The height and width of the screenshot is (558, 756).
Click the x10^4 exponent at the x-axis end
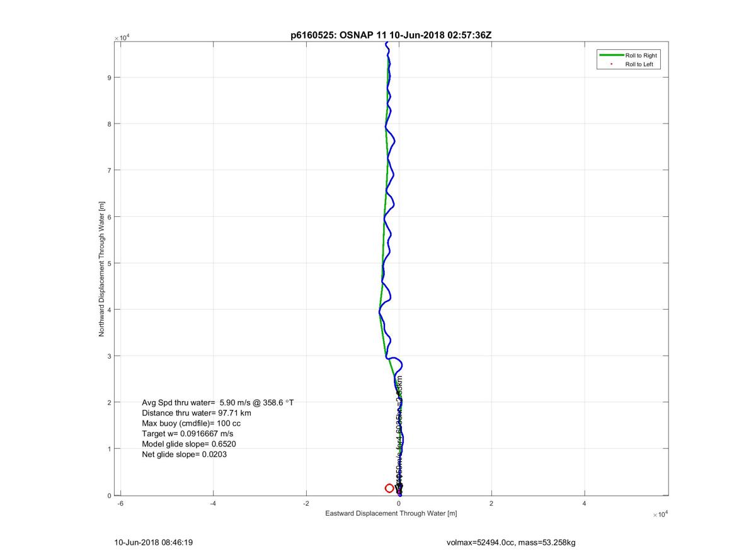click(x=660, y=514)
